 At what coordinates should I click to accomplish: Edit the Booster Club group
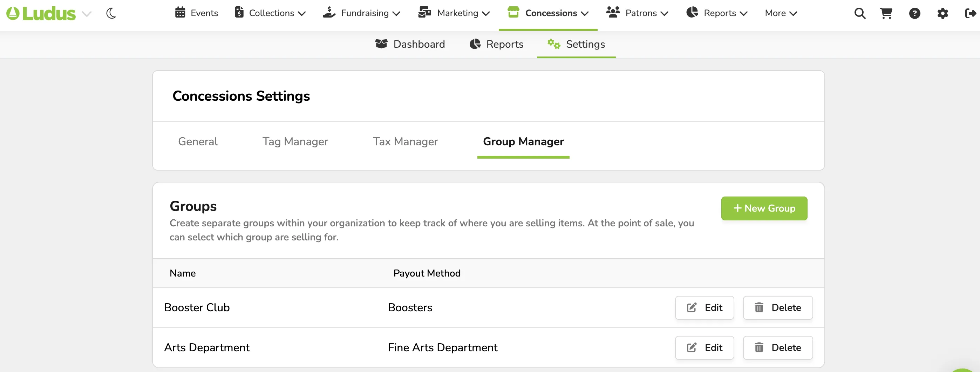(704, 307)
